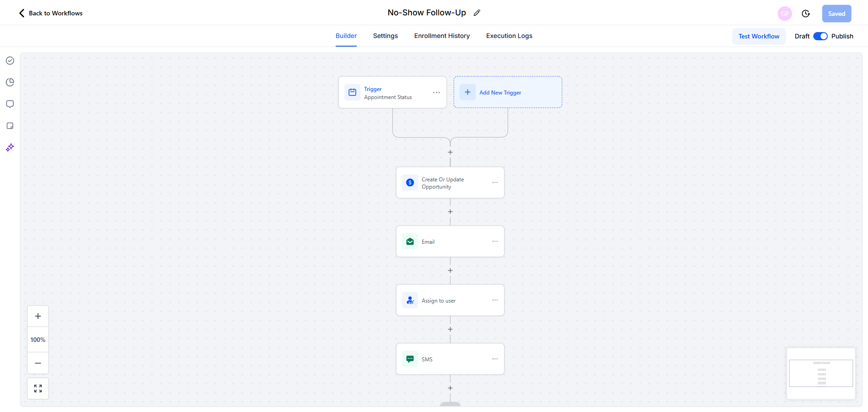Image resolution: width=868 pixels, height=412 pixels.
Task: Click the Draft label
Action: click(802, 36)
